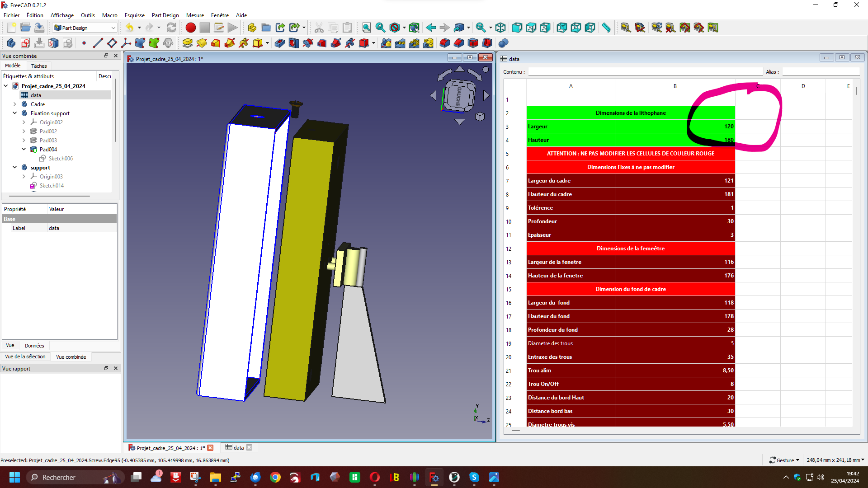Open the Part Design workbench selector
The image size is (868, 488).
click(x=85, y=28)
